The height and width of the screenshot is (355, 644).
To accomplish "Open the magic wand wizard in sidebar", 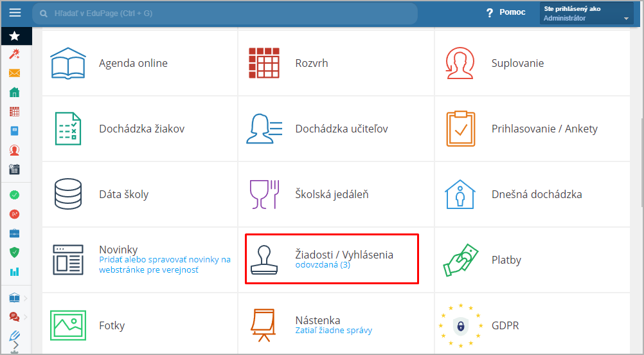I will coord(14,54).
